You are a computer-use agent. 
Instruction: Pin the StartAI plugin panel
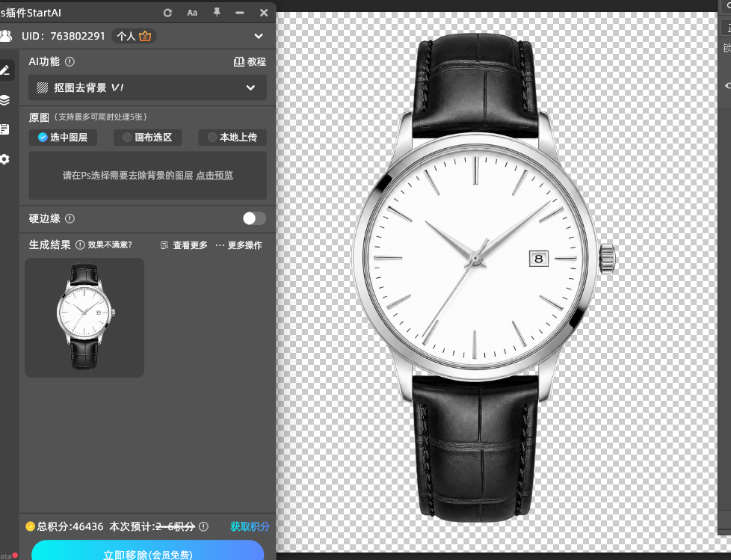click(x=217, y=13)
